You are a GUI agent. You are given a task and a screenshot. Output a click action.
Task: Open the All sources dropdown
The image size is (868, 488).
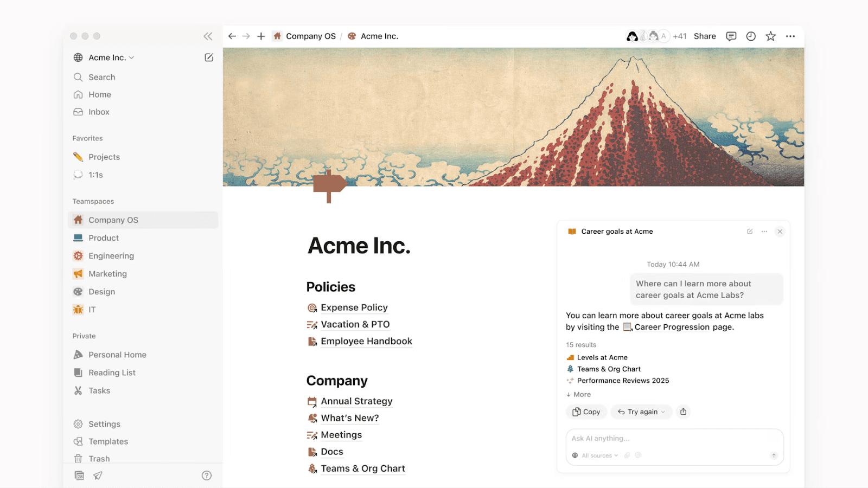coord(595,455)
